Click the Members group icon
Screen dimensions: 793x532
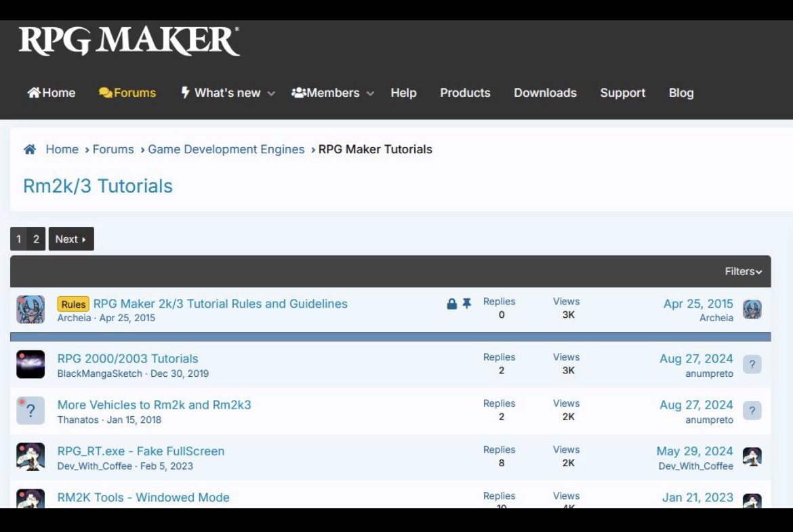[x=298, y=92]
